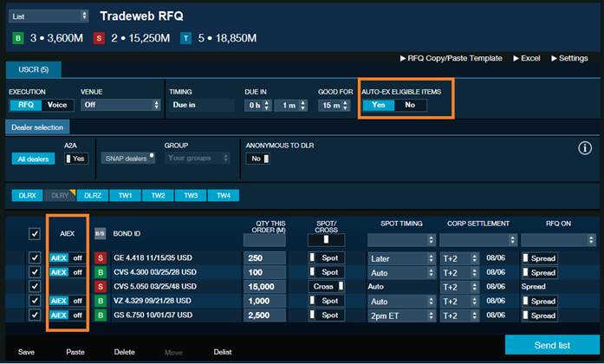Click the Send list button
The height and width of the screenshot is (364, 604).
(x=552, y=345)
